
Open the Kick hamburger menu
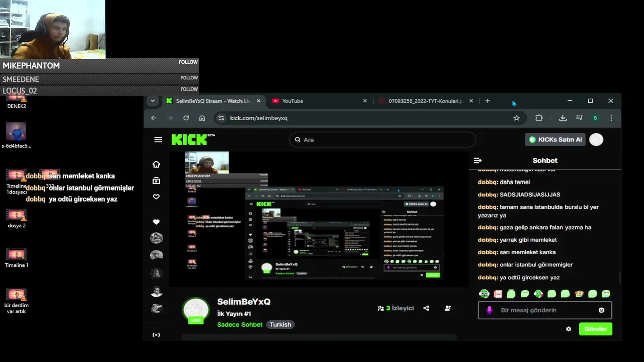(158, 140)
